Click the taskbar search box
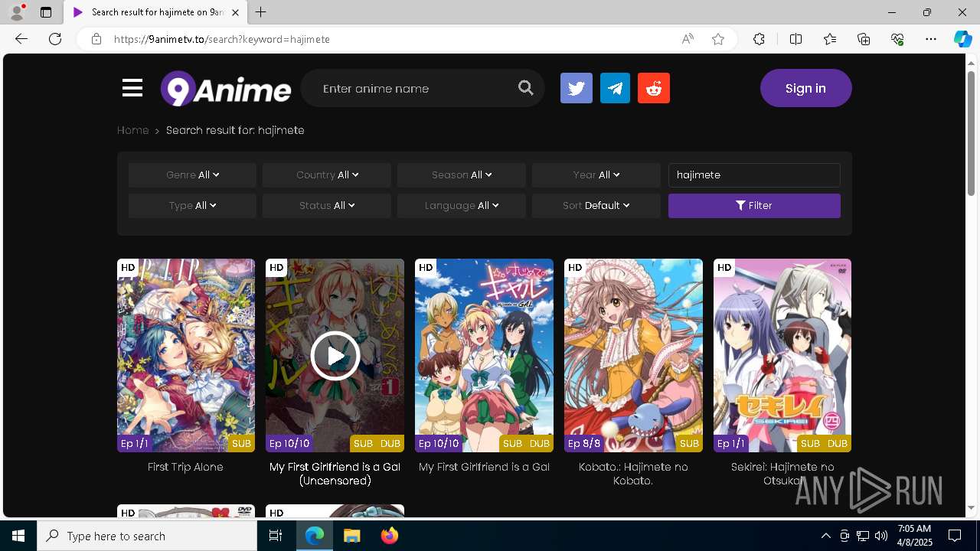The height and width of the screenshot is (551, 980). 147,536
